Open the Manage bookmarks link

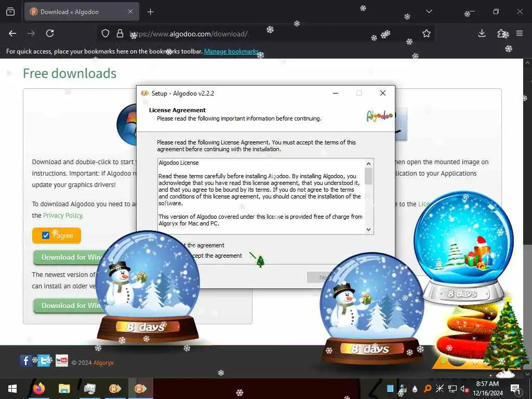(231, 51)
